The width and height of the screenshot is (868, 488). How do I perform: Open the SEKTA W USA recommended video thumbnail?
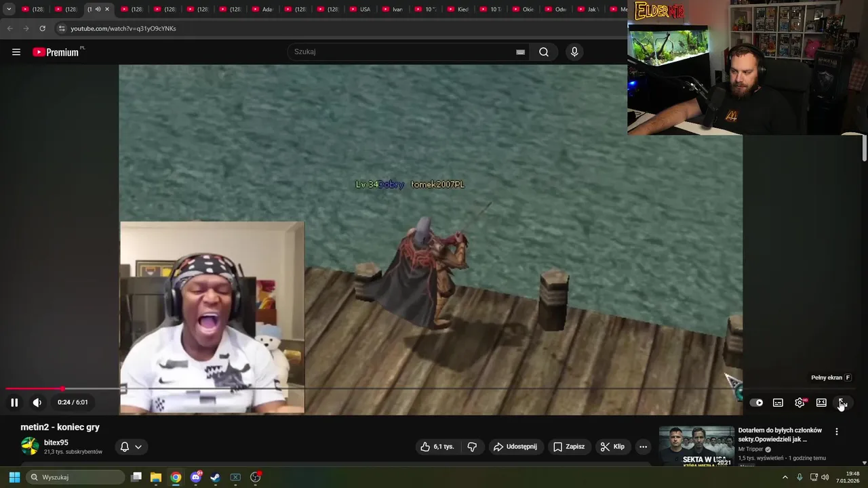tap(696, 446)
